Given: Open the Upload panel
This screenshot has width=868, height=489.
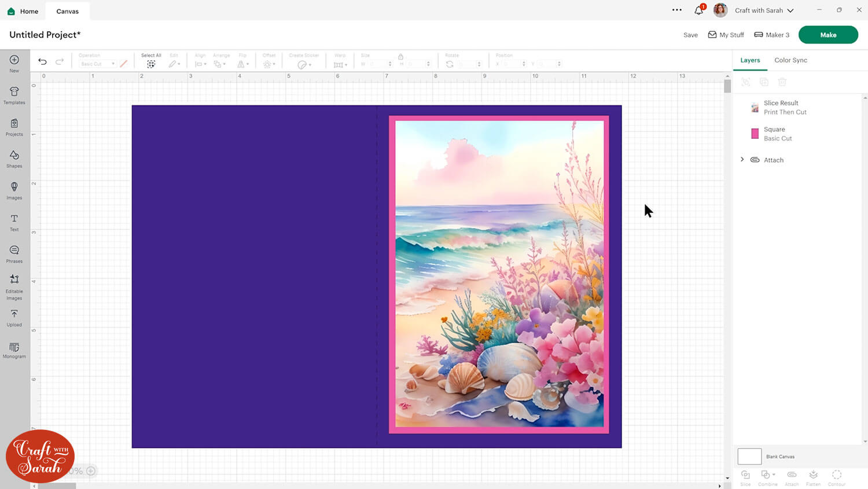Looking at the screenshot, I should tap(14, 317).
